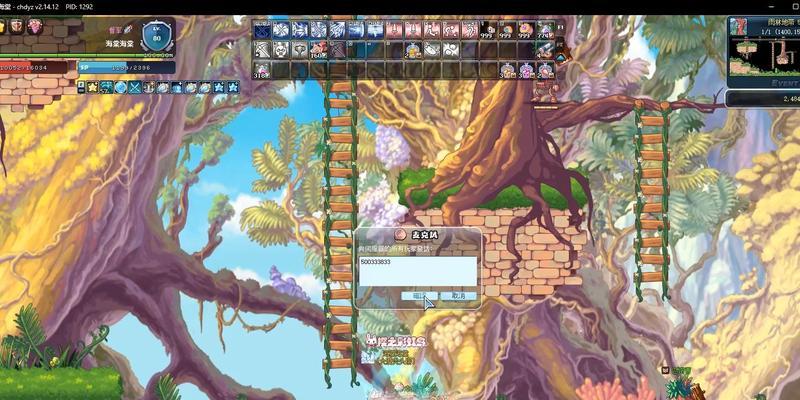Activate the round robot-face skill in the second hotbar row

(281, 49)
